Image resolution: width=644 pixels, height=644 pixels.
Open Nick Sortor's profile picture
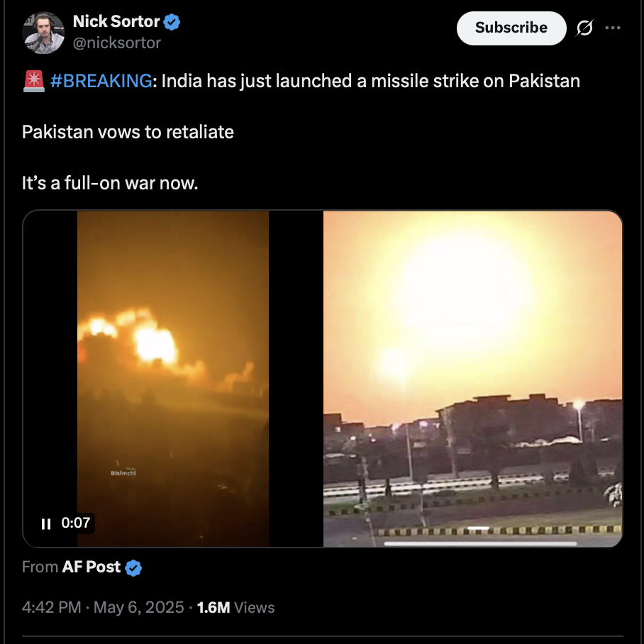coord(43,33)
